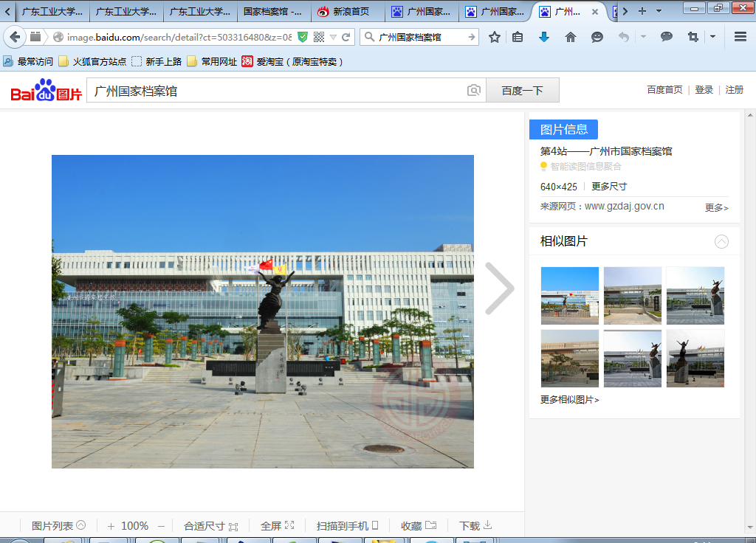Zoom in using the plus sign beside 100%
This screenshot has width=756, height=543.
111,526
